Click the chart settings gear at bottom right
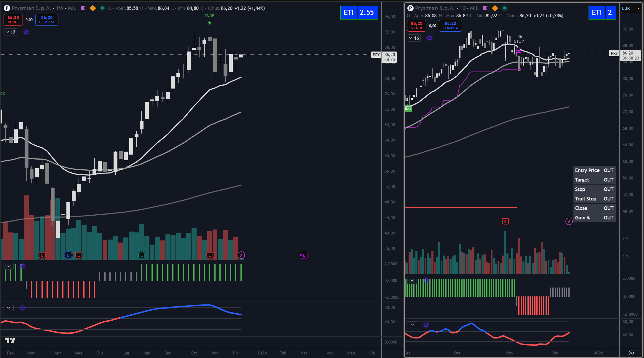 631,353
